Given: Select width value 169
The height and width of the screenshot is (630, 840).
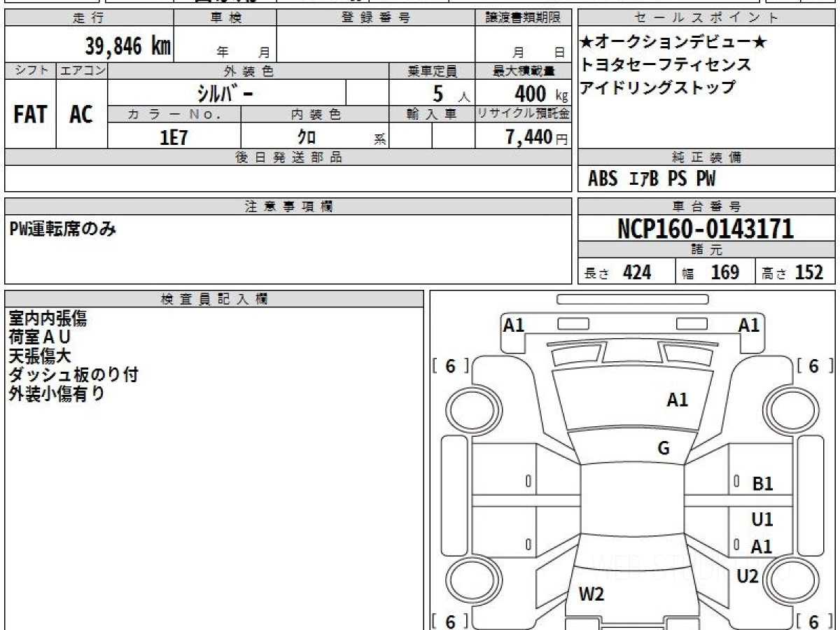Looking at the screenshot, I should point(724,272).
